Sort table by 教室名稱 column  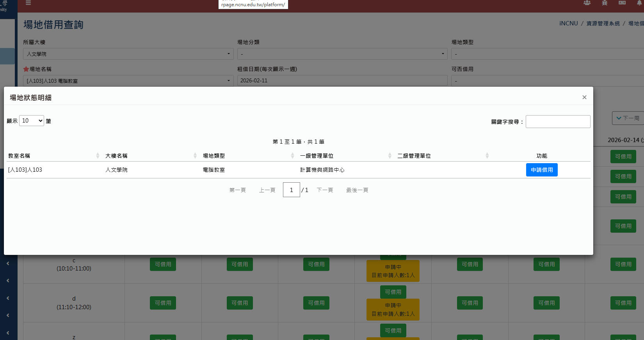pyautogui.click(x=53, y=156)
